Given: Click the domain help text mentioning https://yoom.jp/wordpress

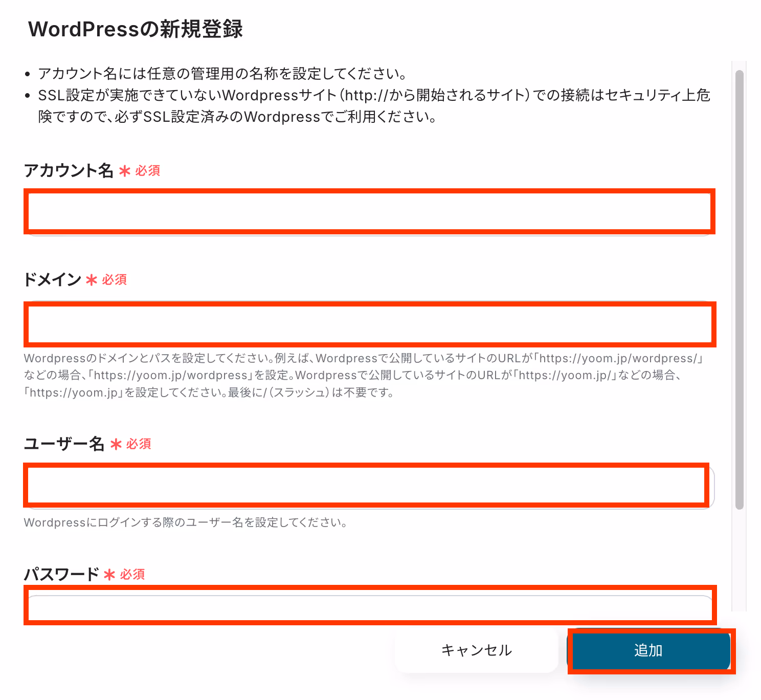Looking at the screenshot, I should (364, 376).
